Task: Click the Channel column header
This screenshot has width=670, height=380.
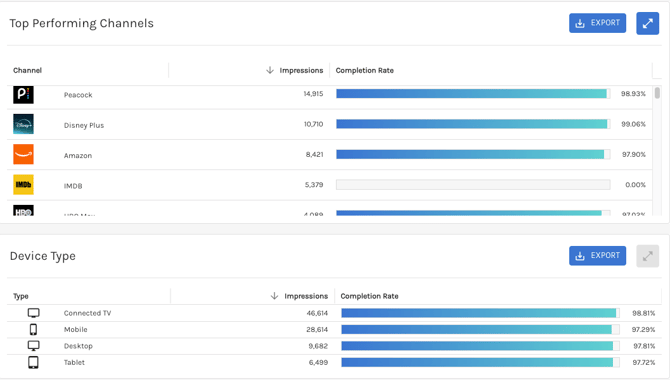Action: coord(27,71)
